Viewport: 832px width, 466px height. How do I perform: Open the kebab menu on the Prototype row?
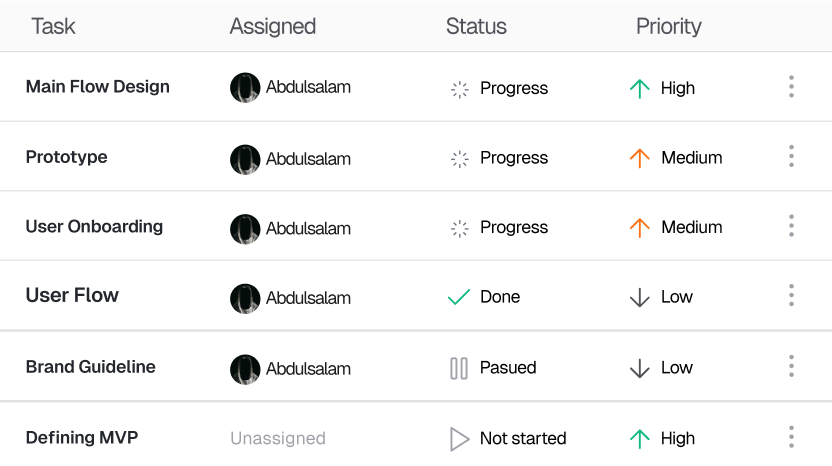[x=791, y=157]
